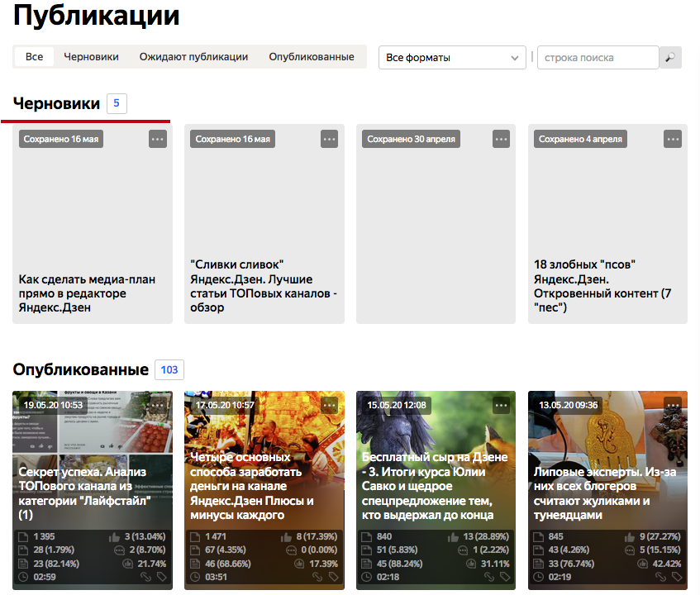Switch to "Ожидают публикации" tab
The height and width of the screenshot is (595, 700).
193,57
